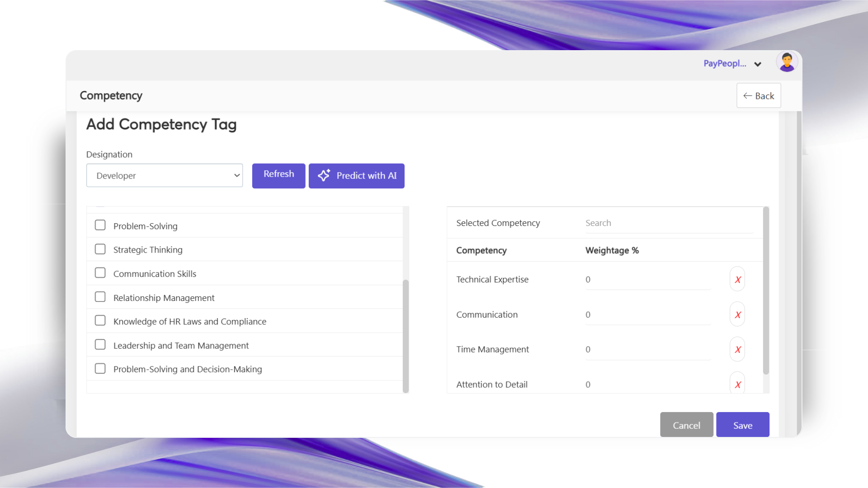Screen dimensions: 868x488
Task: Remove Attention to Detail red X
Action: pyautogui.click(x=737, y=384)
